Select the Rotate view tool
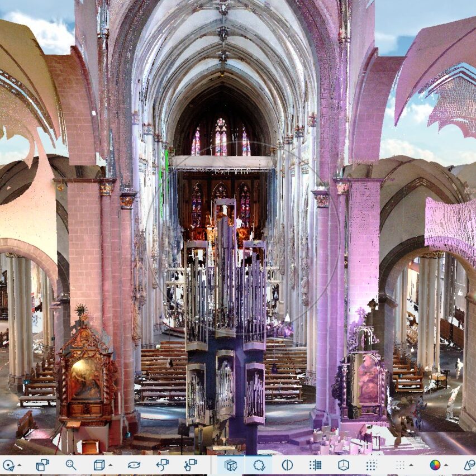This screenshot has width=476, height=476. pos(133,466)
